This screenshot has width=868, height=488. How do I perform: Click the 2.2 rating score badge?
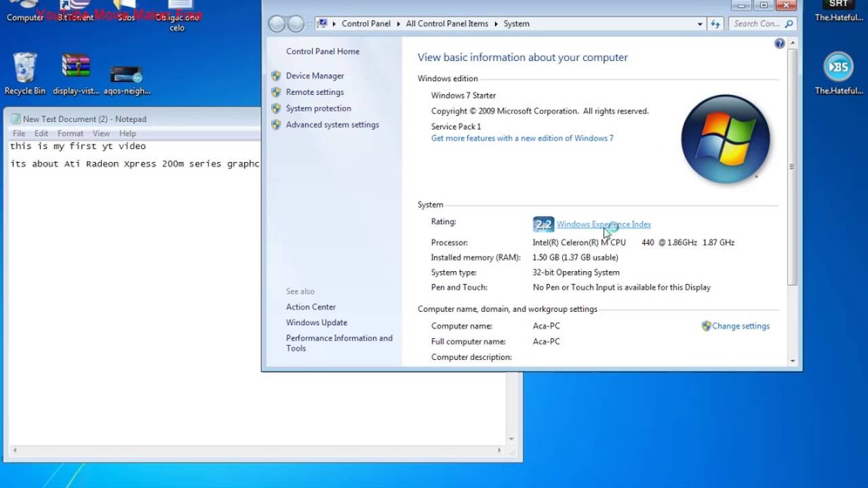(x=543, y=224)
